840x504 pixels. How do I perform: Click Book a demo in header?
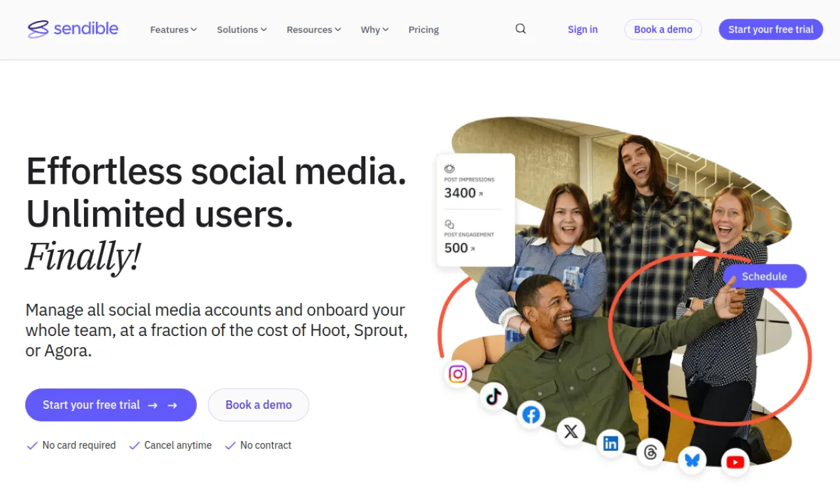tap(663, 30)
